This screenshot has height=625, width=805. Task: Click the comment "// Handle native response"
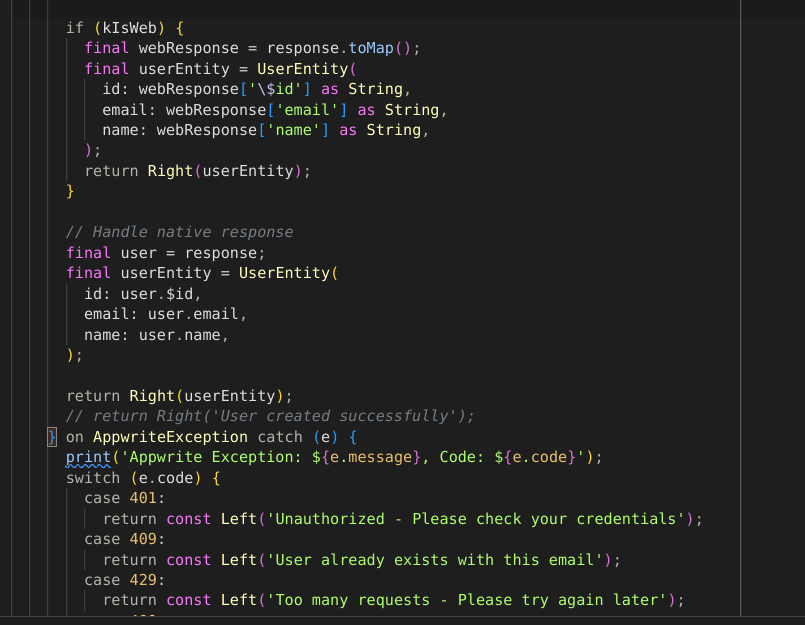click(x=180, y=232)
